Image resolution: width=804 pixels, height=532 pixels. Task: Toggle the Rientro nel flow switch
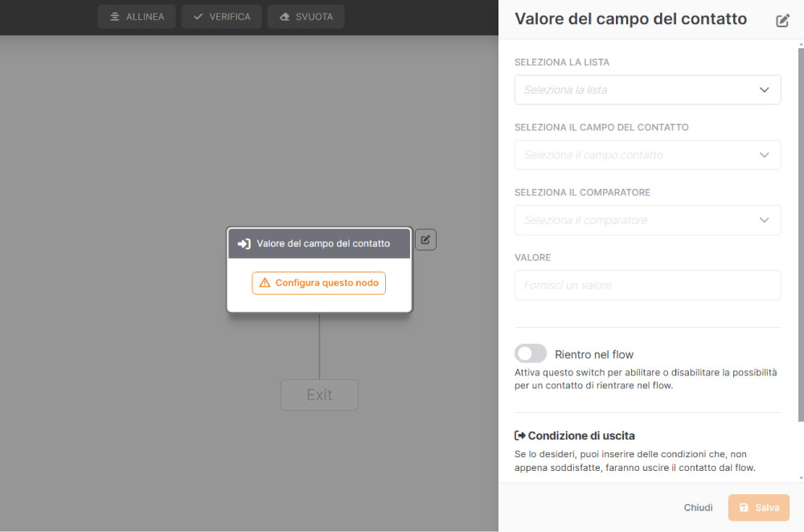click(531, 354)
